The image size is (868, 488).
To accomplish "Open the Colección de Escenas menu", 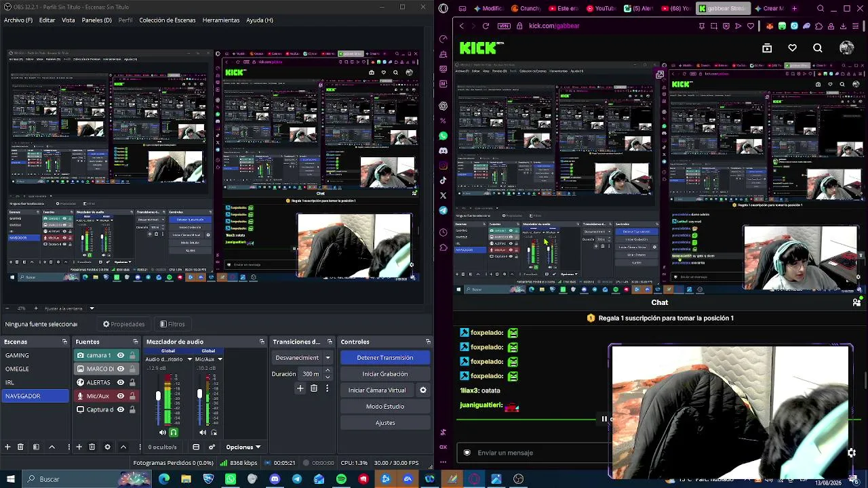I will coord(167,20).
